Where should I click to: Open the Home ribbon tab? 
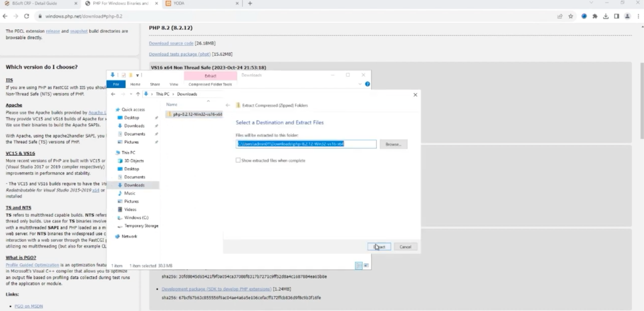[135, 84]
